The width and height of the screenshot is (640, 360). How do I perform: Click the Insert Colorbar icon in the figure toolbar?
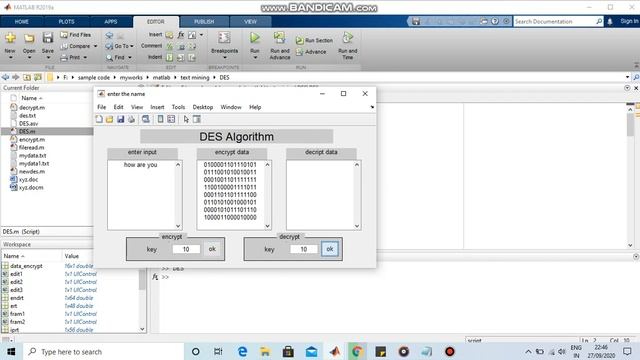coord(160,119)
